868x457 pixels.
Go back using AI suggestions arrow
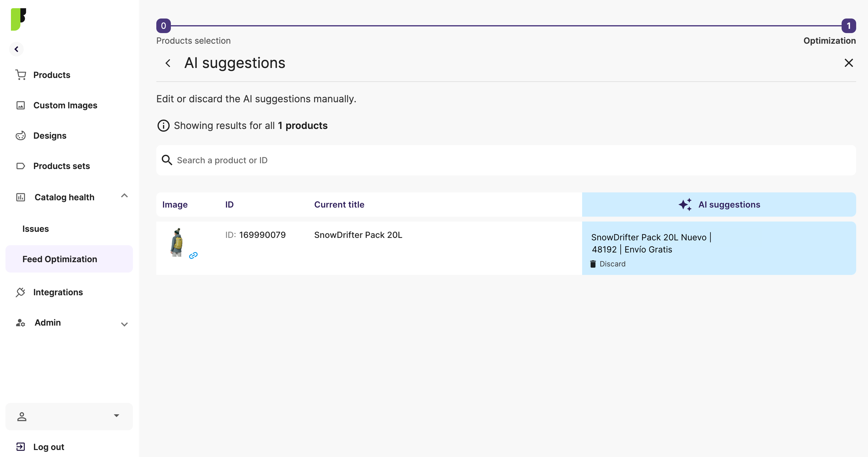click(x=168, y=63)
